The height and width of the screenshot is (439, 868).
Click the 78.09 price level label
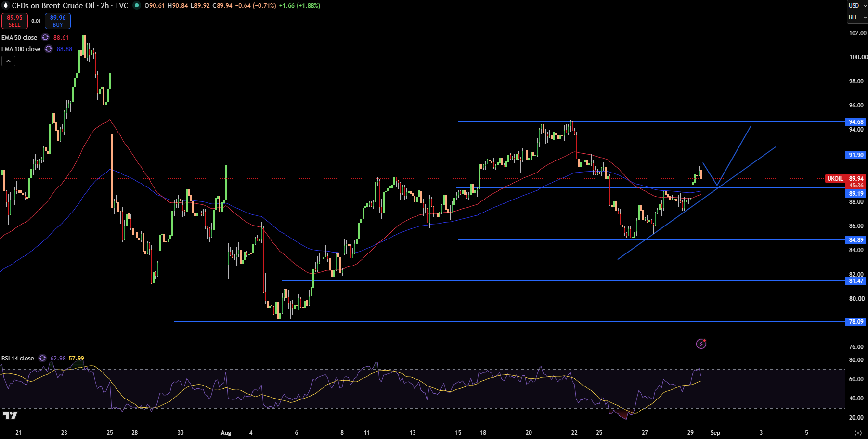point(856,322)
